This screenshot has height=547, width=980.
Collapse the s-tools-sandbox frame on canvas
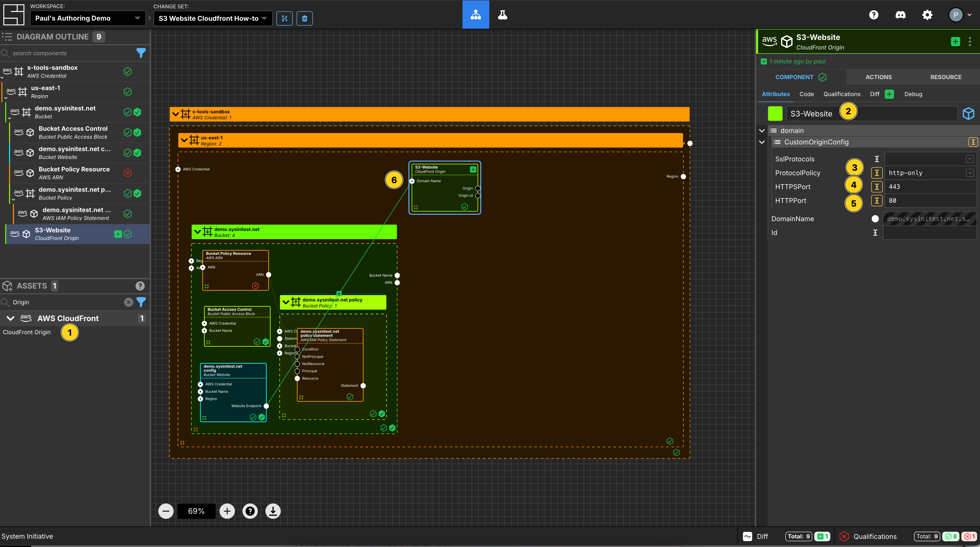pos(175,114)
